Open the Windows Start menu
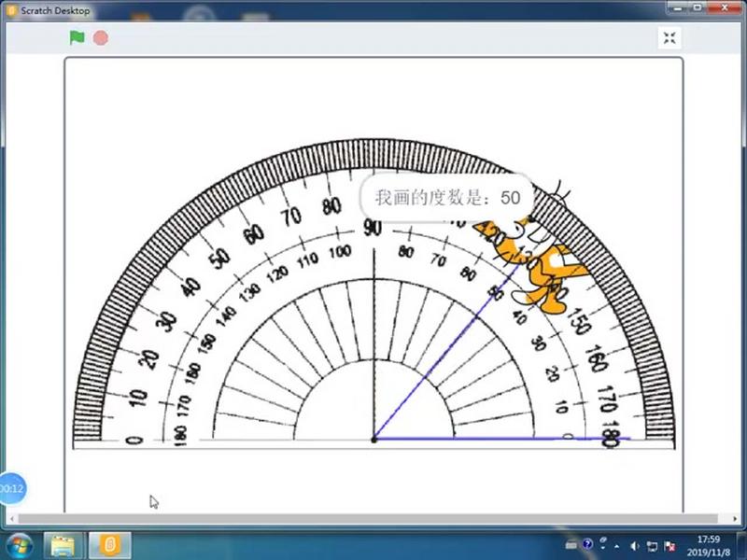 coord(18,545)
